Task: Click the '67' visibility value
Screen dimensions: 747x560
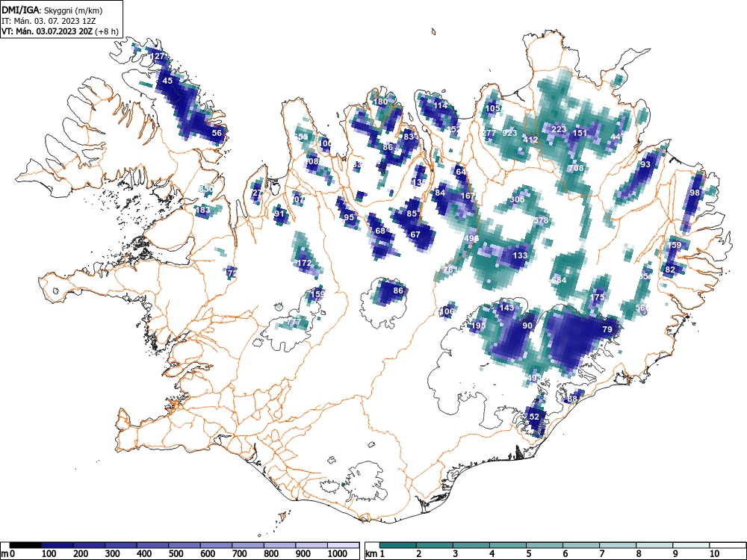Action: point(415,234)
